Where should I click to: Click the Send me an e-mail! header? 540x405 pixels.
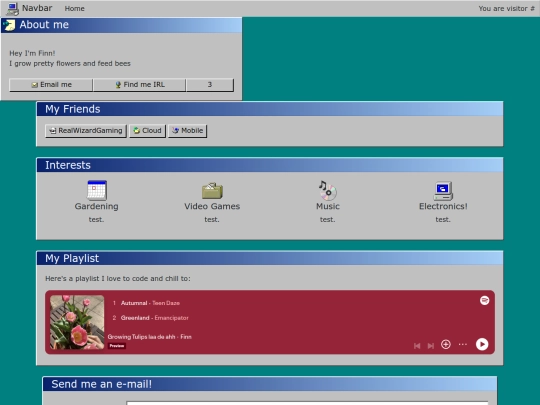pos(270,384)
